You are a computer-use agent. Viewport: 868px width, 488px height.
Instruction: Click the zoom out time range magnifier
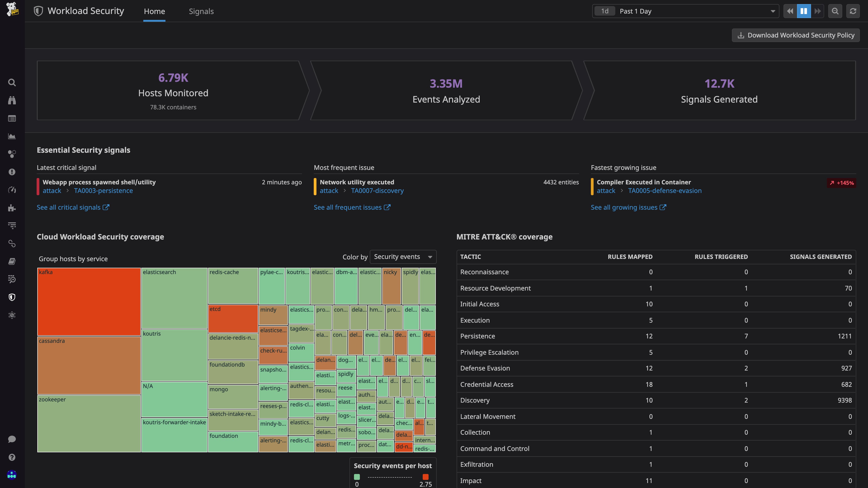(x=835, y=11)
